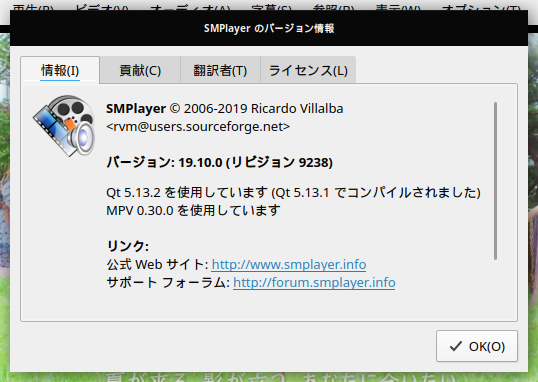Screen dimensions: 538x382
Task: Open the http://www.smplayer.info link
Action: click(x=289, y=265)
